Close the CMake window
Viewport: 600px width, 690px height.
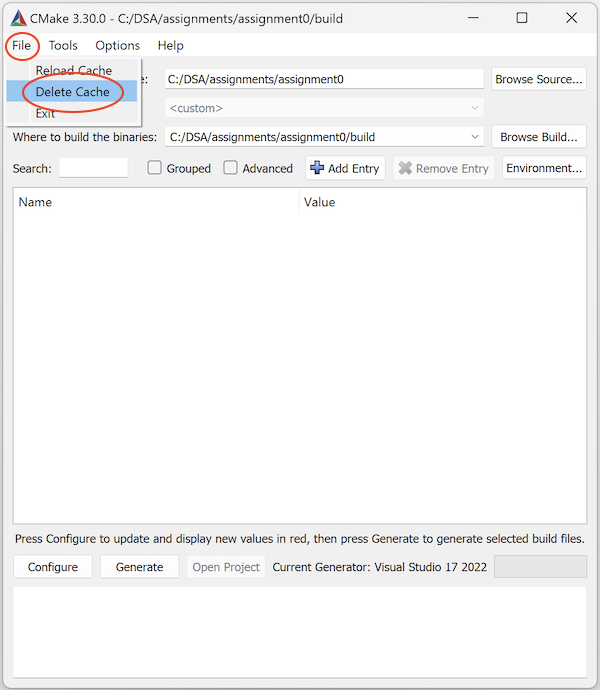point(571,18)
